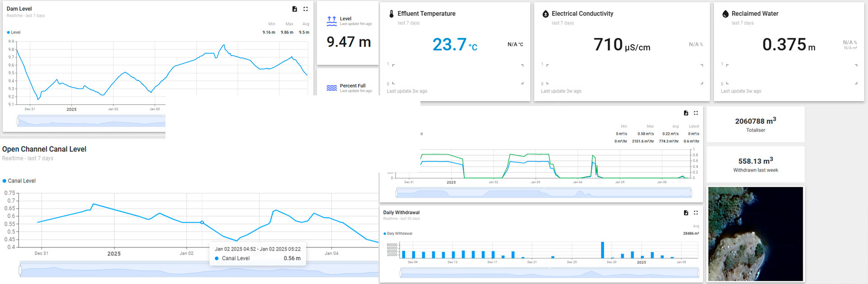Expand the flow chart above Daily Withdrawal fullscreen
This screenshot has height=284, width=868.
coord(696,113)
